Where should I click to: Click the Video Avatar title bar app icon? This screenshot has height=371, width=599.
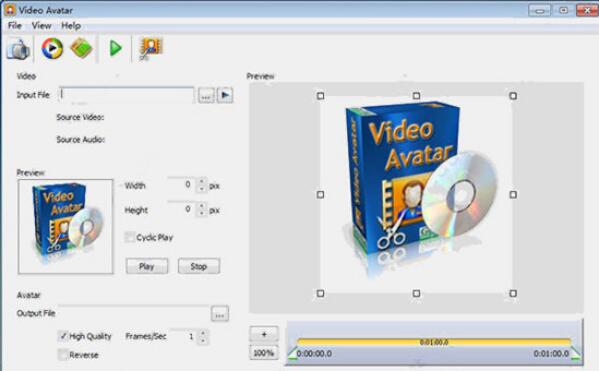(x=10, y=10)
